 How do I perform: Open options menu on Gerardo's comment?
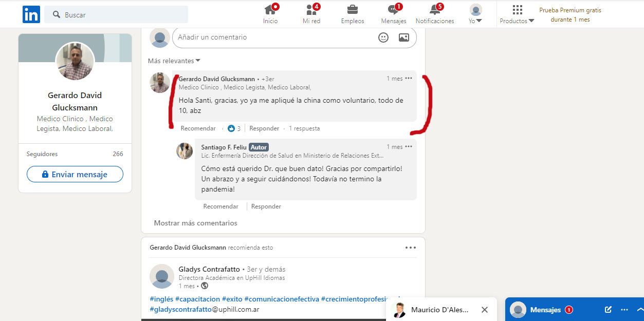[x=409, y=79]
